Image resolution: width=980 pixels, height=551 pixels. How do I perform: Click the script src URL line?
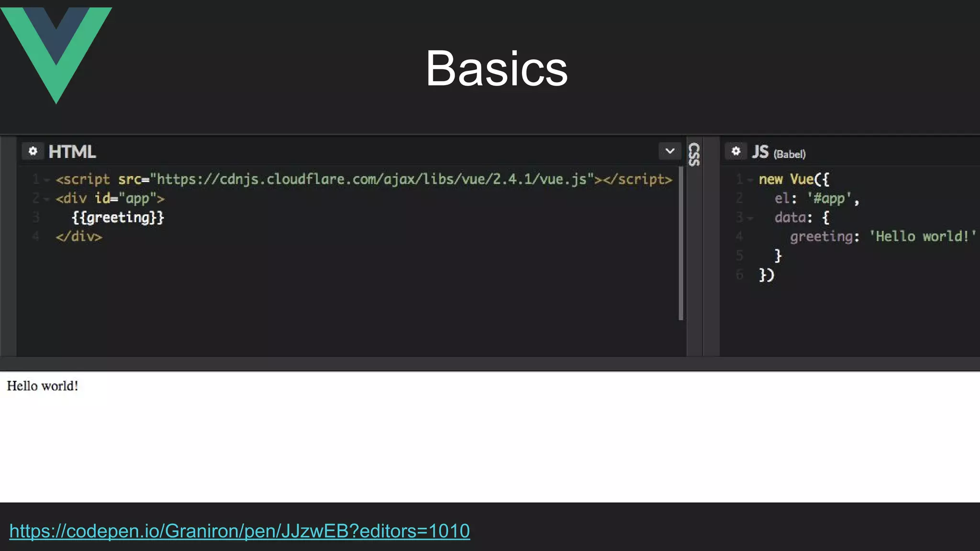coord(364,179)
